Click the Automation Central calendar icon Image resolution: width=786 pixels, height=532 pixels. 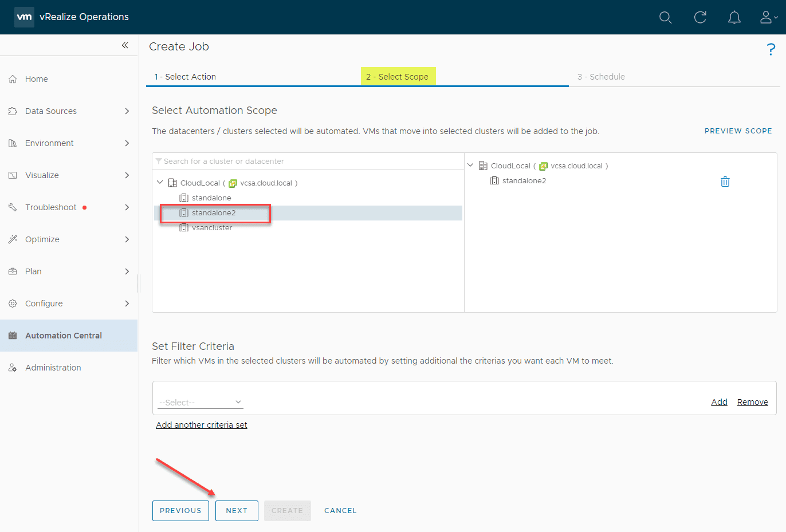(x=13, y=336)
